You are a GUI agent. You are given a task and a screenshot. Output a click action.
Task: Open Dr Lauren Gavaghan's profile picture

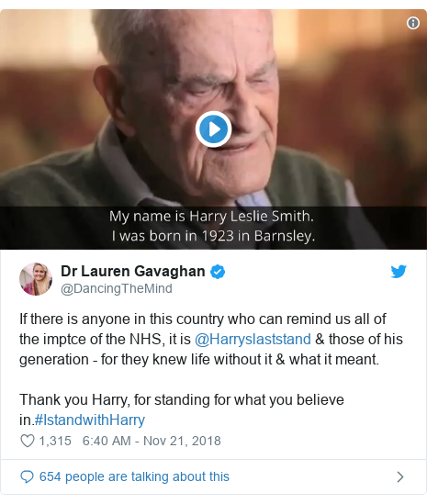click(36, 279)
